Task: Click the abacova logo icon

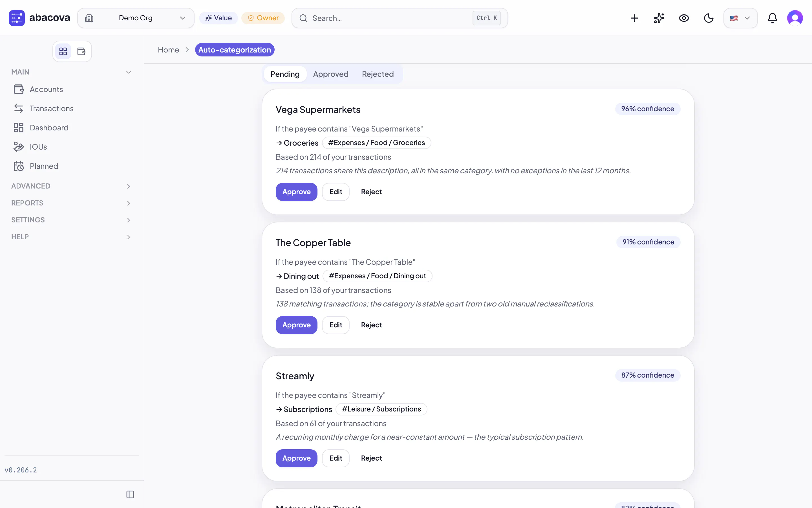Action: point(17,18)
